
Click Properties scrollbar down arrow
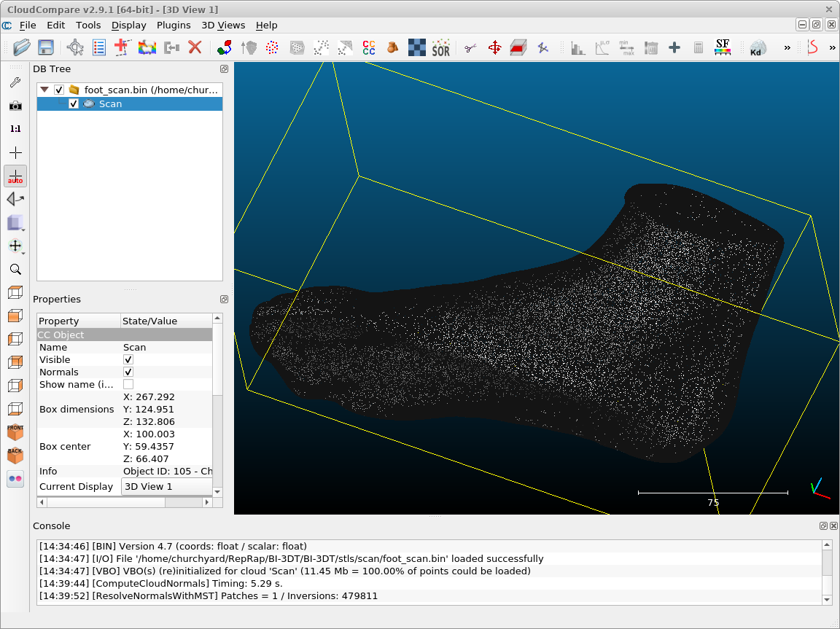pos(217,492)
